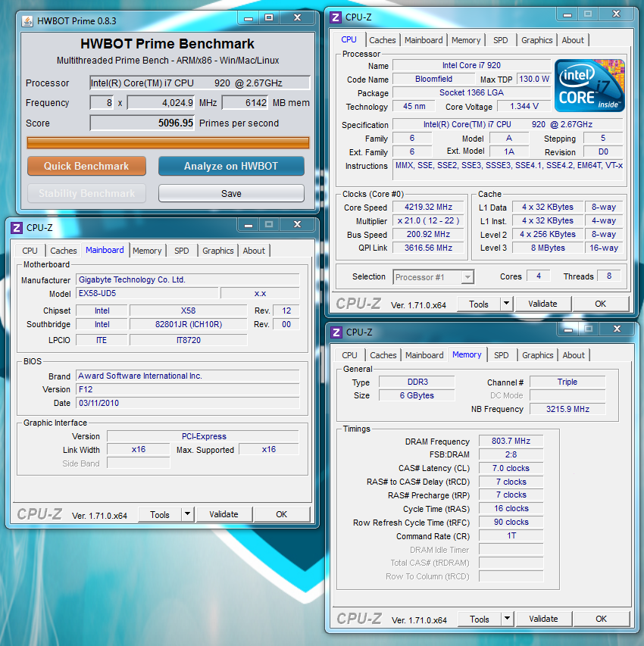
Task: Minimize the CPU-Z processor window
Action: 567,15
